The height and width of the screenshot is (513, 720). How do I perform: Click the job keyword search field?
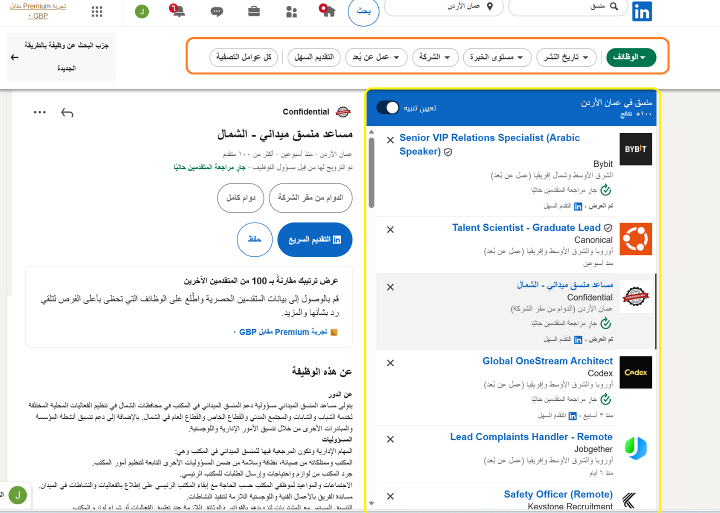[568, 7]
